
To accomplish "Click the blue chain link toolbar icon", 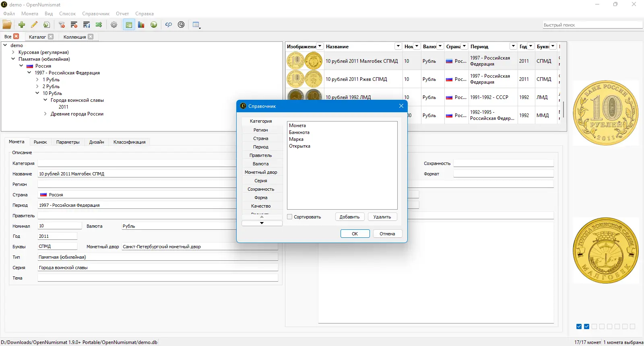I will [169, 25].
